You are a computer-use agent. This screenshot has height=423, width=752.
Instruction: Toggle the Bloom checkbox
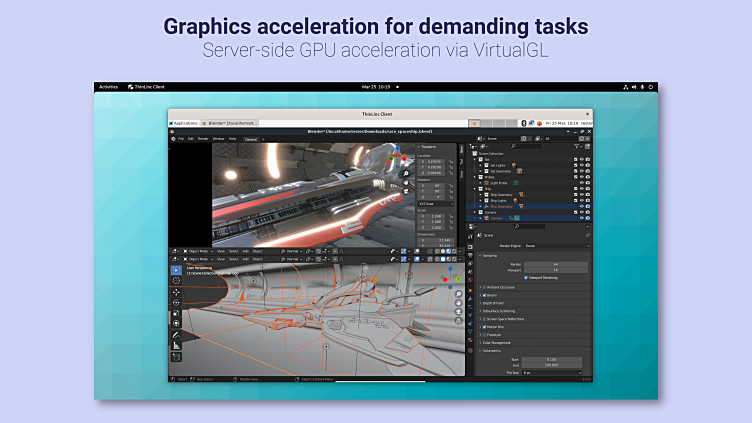pos(484,296)
